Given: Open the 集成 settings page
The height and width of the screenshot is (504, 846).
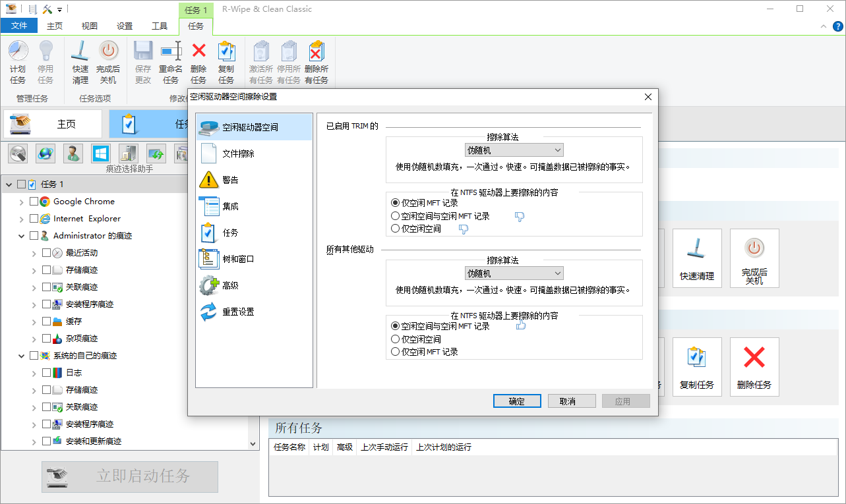Looking at the screenshot, I should coord(253,206).
